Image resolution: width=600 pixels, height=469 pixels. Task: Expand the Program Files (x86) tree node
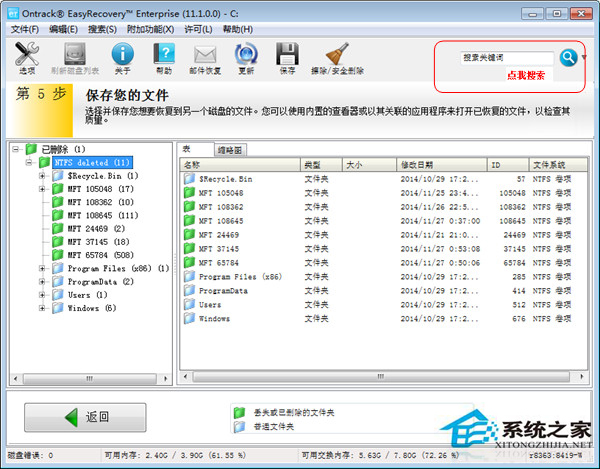pyautogui.click(x=42, y=268)
